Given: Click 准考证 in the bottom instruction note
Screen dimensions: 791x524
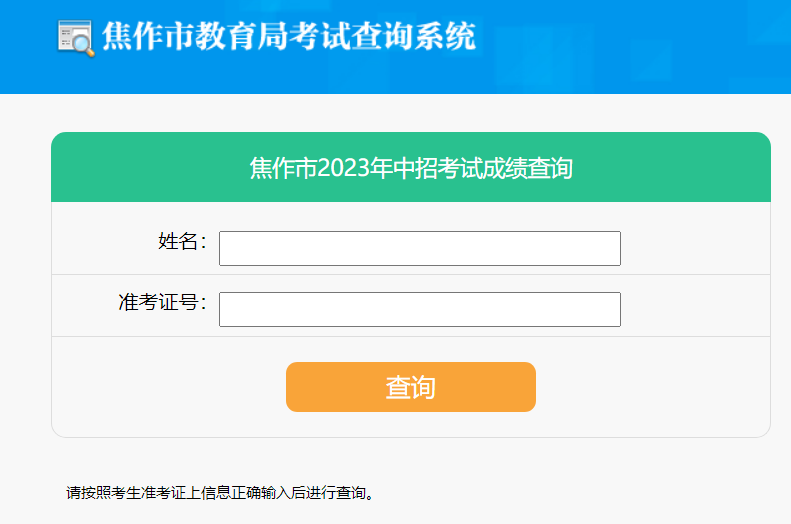Looking at the screenshot, I should [163, 492].
